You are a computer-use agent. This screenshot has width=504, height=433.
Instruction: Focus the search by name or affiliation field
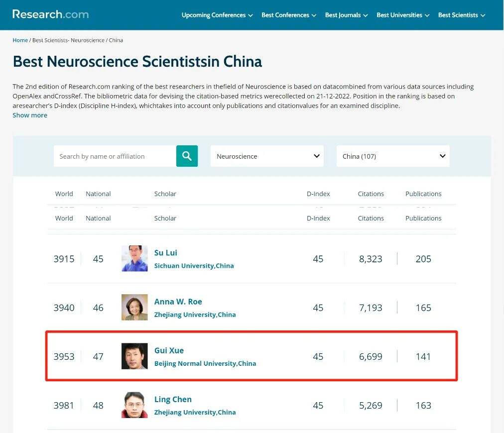[115, 156]
